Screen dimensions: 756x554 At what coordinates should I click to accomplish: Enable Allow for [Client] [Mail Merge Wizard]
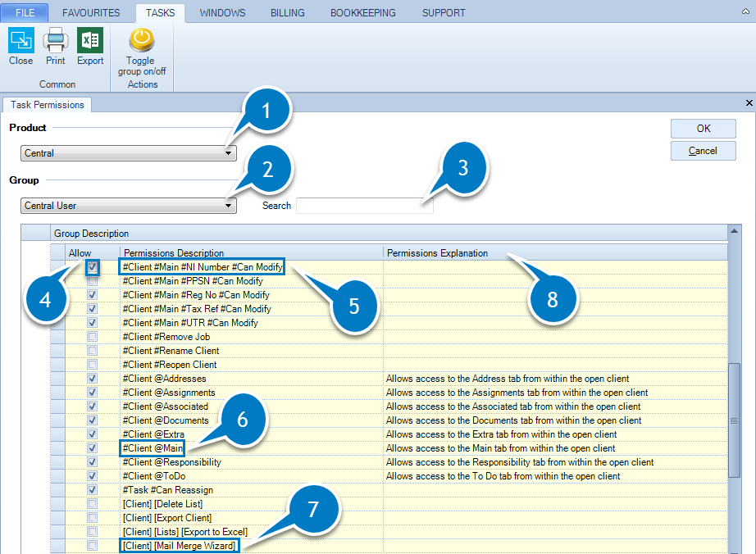click(92, 546)
